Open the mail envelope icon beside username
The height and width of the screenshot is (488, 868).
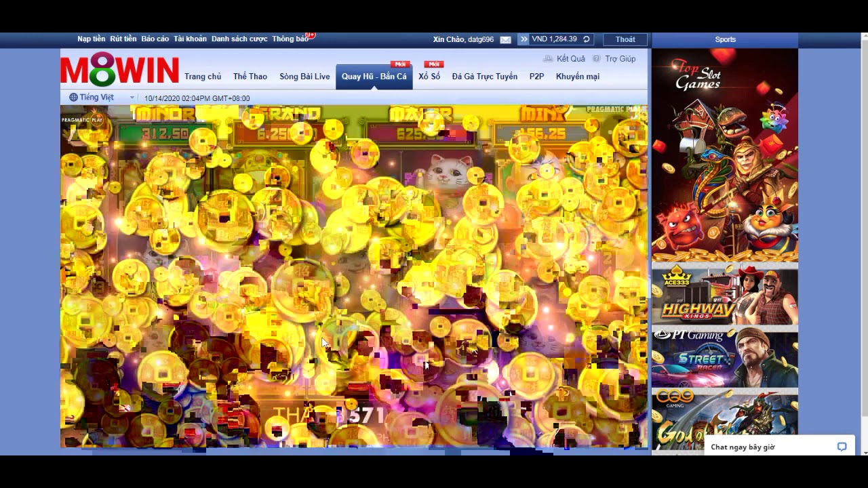(505, 39)
